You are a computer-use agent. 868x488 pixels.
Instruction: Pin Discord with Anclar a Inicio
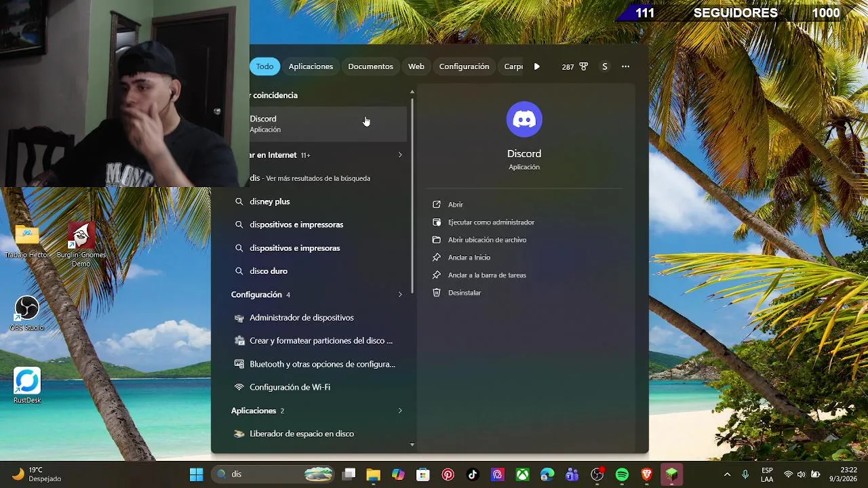(x=469, y=258)
